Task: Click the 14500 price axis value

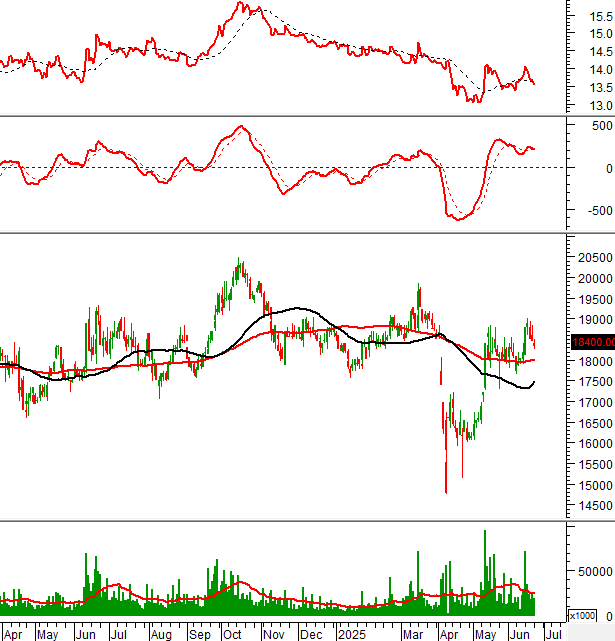Action: click(595, 506)
